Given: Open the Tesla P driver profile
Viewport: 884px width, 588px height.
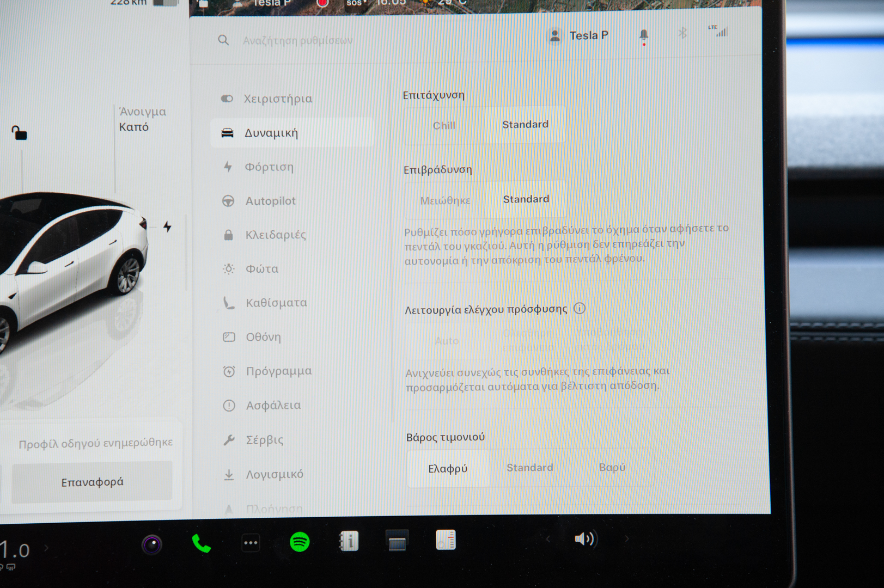Looking at the screenshot, I should point(578,36).
